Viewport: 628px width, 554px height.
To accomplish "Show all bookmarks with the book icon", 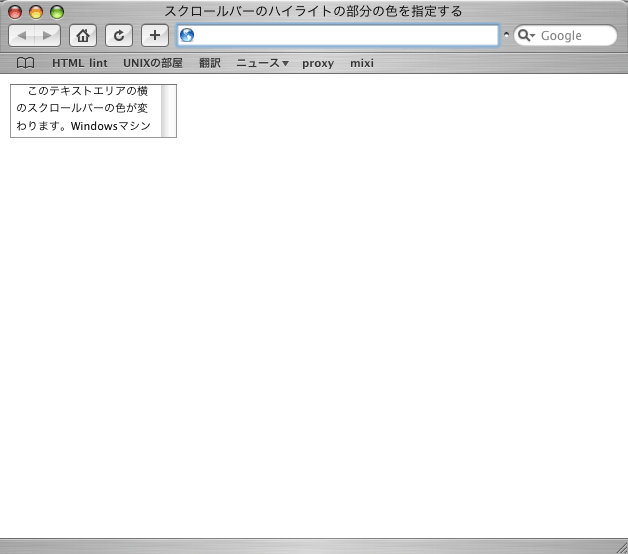I will pyautogui.click(x=25, y=63).
